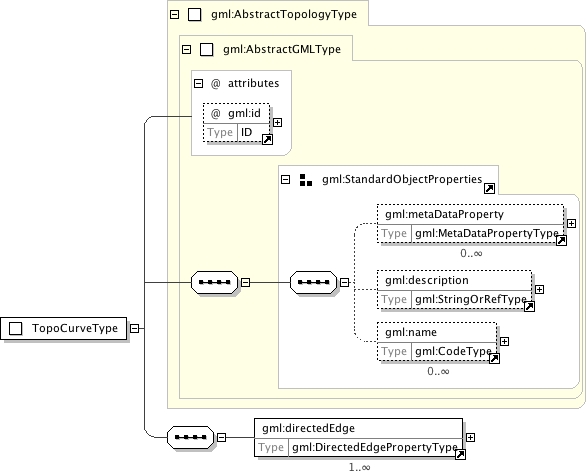Open gml:MetaDataPropertyType via arrow icon
Viewport: 587px width, 476px height.
coord(561,240)
